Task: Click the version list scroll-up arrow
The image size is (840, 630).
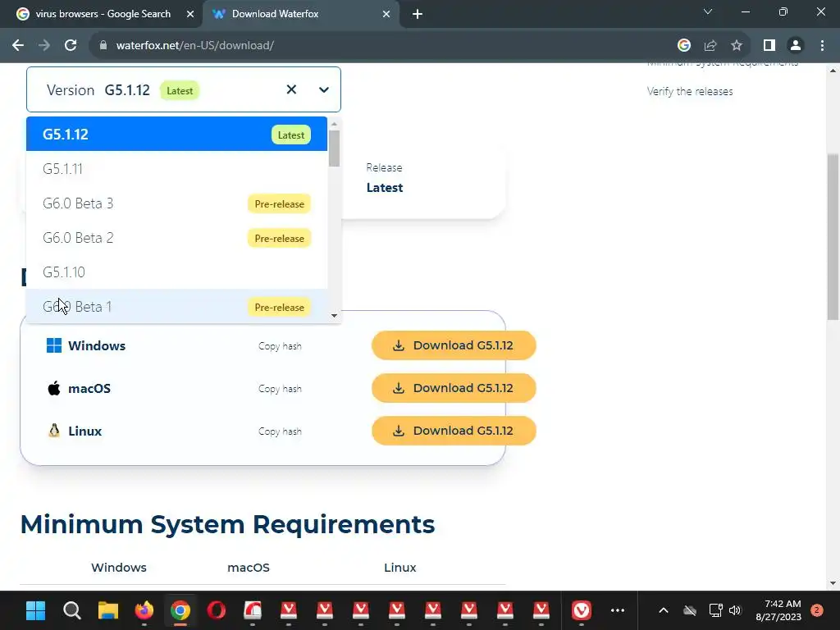Action: (x=335, y=124)
